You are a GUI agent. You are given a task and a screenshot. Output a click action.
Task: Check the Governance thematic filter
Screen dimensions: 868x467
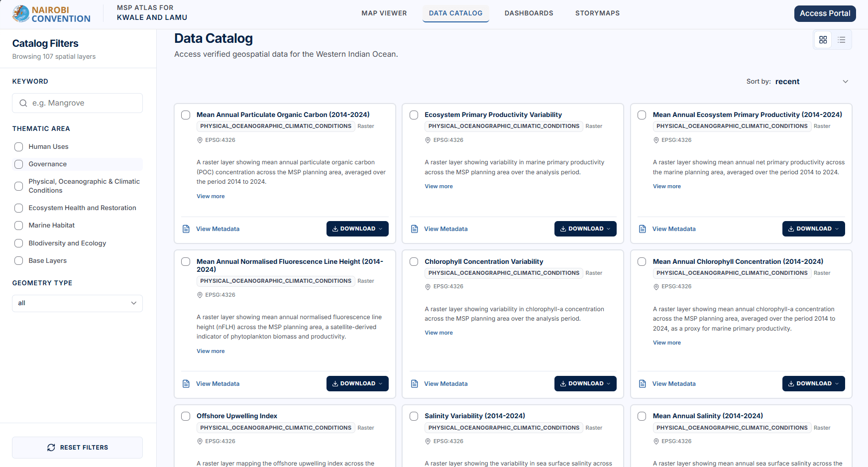(x=19, y=164)
